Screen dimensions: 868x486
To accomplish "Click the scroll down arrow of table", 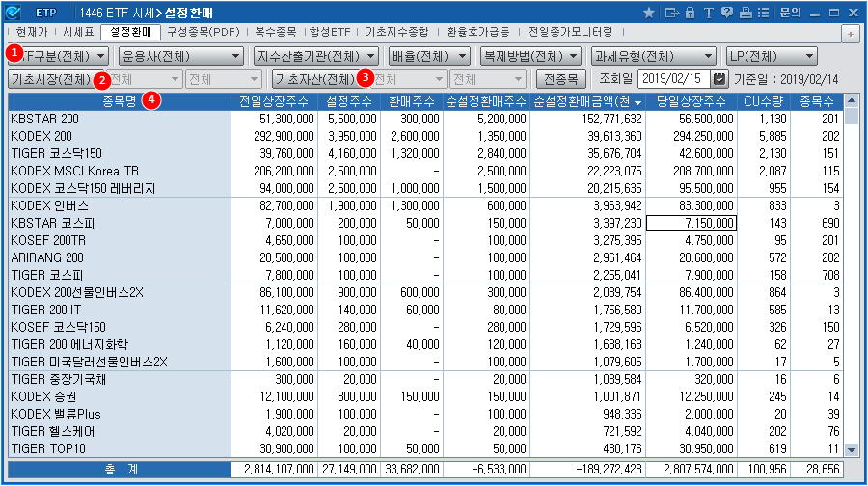I will (852, 449).
